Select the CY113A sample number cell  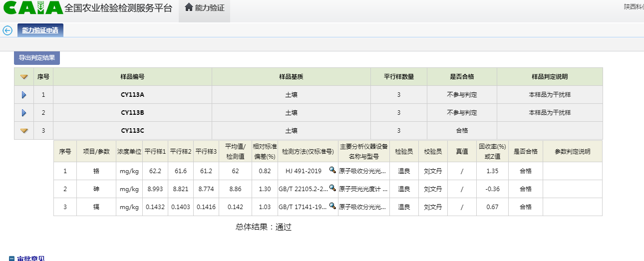click(132, 95)
